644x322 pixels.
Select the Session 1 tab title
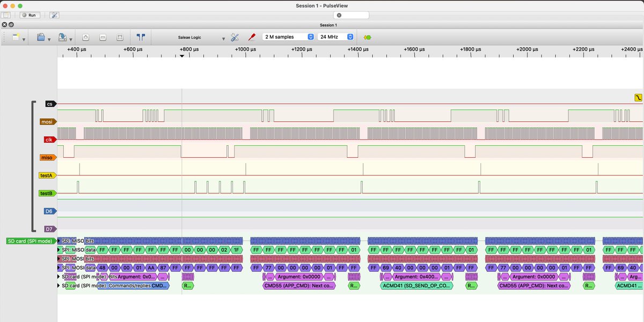click(328, 25)
